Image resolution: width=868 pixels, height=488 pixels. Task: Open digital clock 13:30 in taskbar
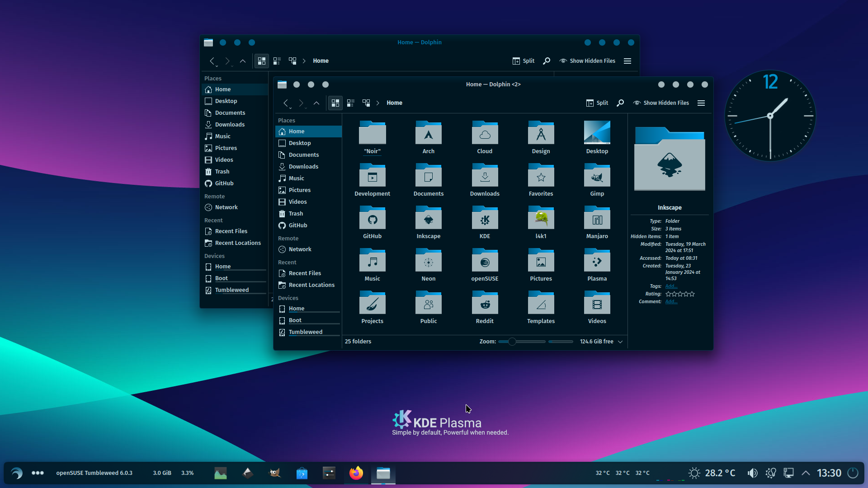click(829, 473)
